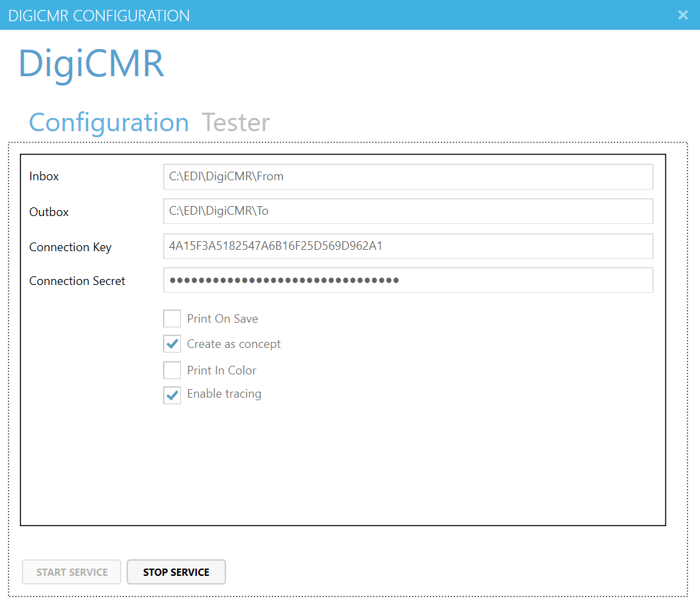This screenshot has width=700, height=609.
Task: Switch to the Tester tab
Action: (x=235, y=122)
